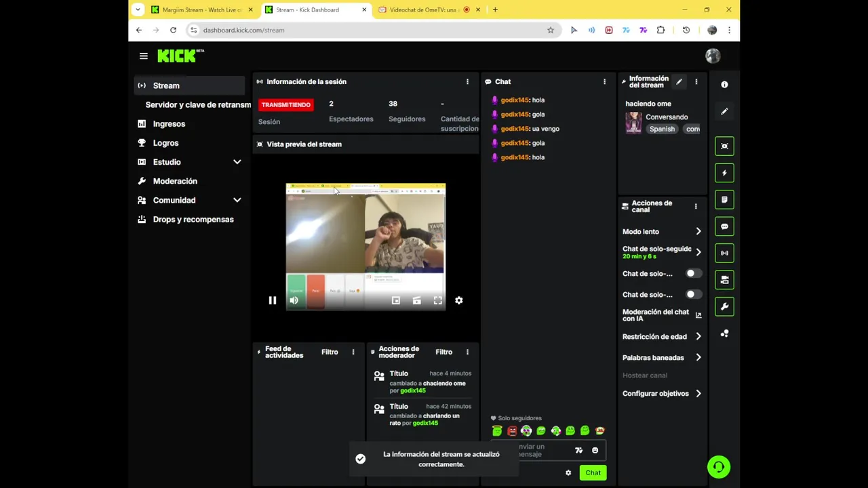
Task: Open Feed de actividades three-dot menu
Action: [x=353, y=352]
